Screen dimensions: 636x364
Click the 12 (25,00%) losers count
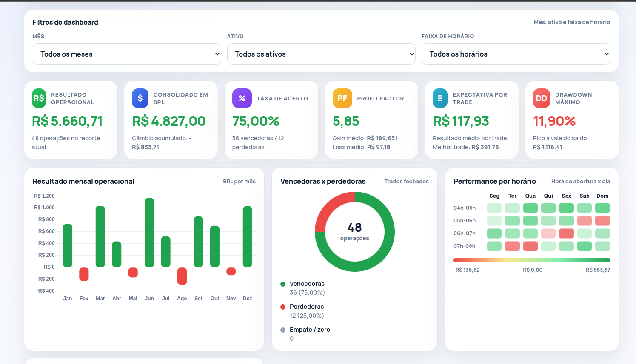click(x=307, y=316)
